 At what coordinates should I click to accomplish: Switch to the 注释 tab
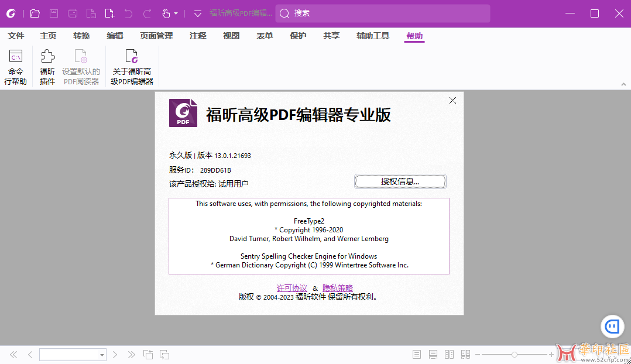tap(198, 36)
